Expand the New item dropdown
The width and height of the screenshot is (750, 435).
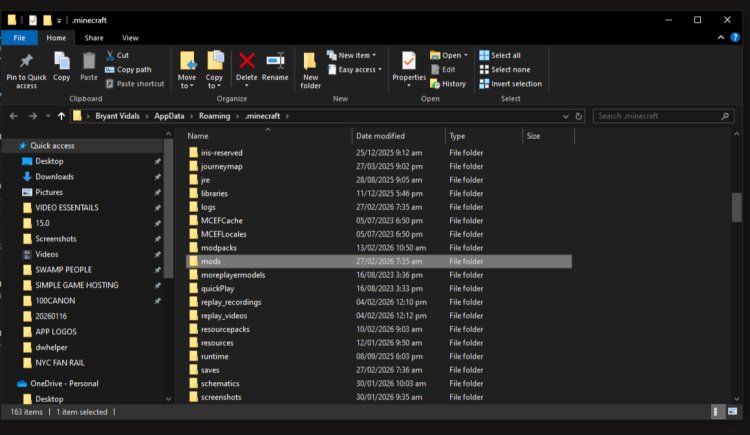pos(354,55)
